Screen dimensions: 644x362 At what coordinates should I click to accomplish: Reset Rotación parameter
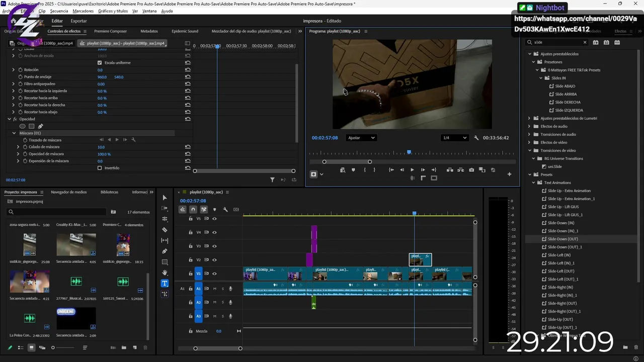188,70
